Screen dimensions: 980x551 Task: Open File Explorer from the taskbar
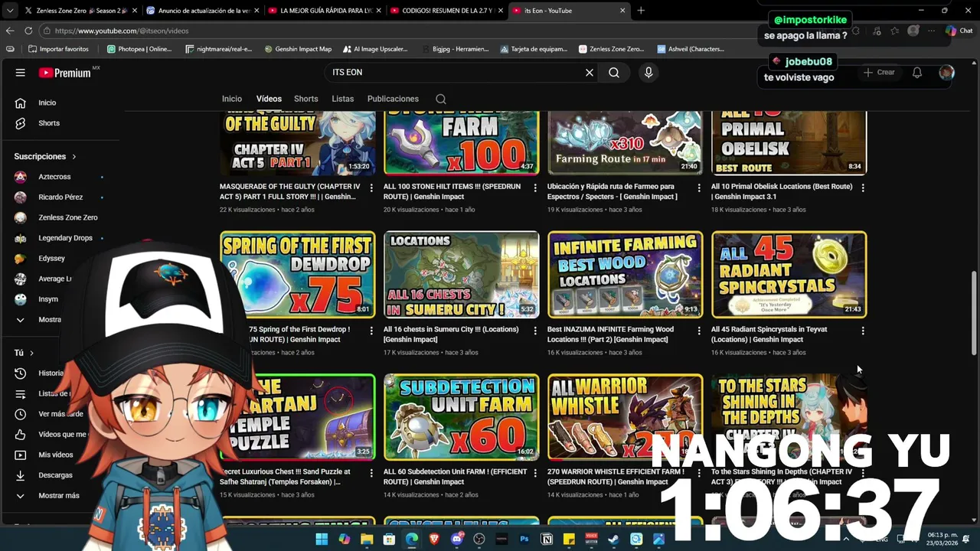tap(367, 540)
